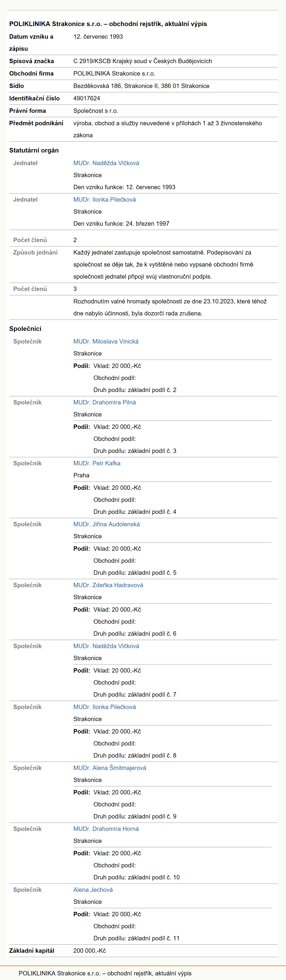
Task: Click the Sídlo address Bezděkovská 186
Action: [141, 86]
